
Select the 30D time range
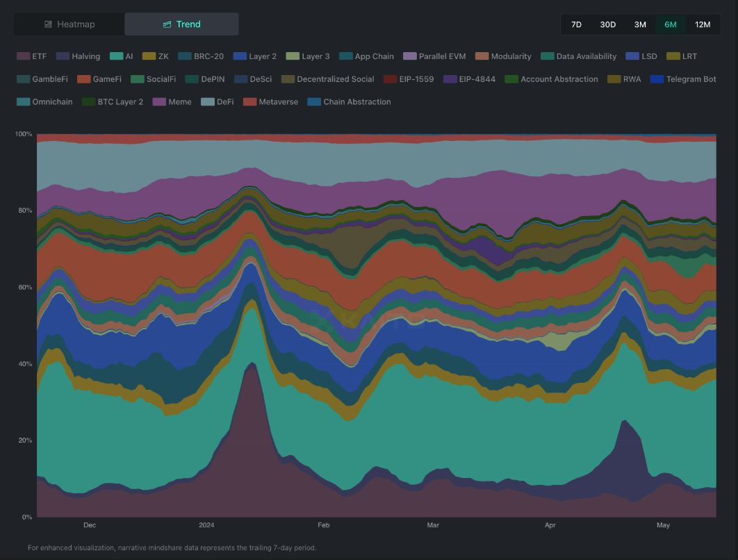click(x=607, y=24)
